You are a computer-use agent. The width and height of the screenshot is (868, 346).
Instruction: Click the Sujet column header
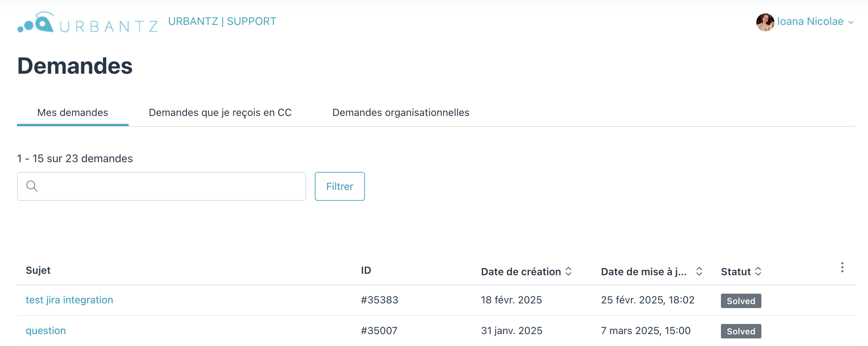38,271
